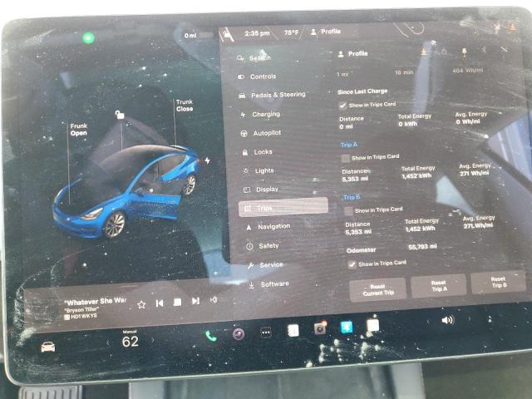
Task: Open Autopilot settings
Action: coord(261,133)
